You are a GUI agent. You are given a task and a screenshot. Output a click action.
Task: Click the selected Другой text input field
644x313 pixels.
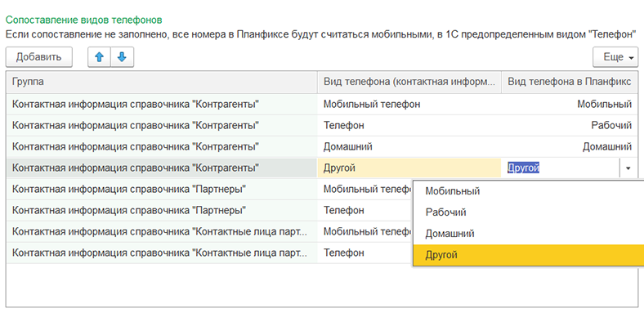(x=561, y=168)
